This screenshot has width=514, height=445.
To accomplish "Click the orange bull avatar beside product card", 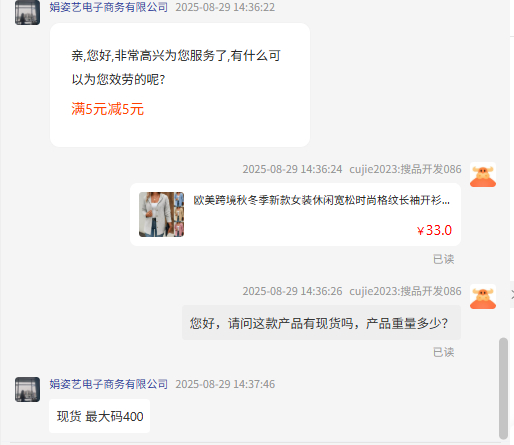I will [x=483, y=175].
